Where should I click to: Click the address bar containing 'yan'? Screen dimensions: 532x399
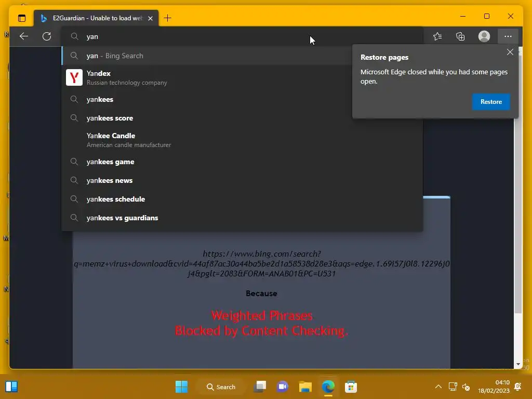[x=242, y=37]
